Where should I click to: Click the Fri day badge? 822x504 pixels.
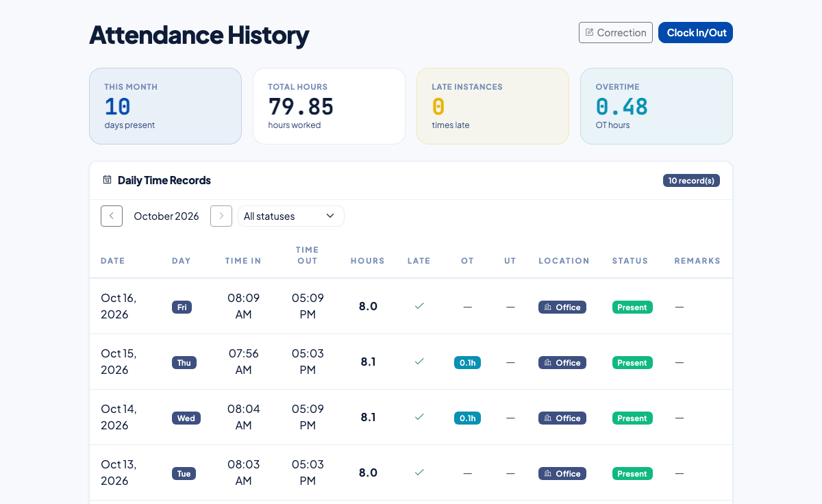coord(182,307)
